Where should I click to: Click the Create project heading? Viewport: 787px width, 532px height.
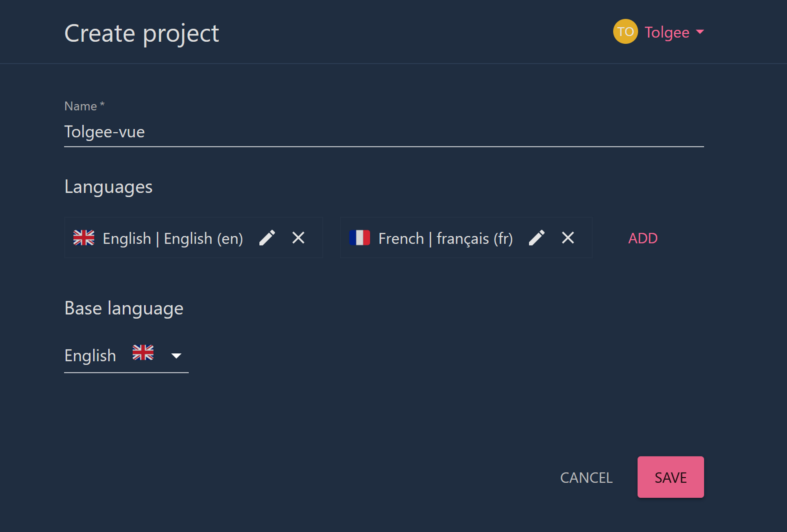[142, 33]
